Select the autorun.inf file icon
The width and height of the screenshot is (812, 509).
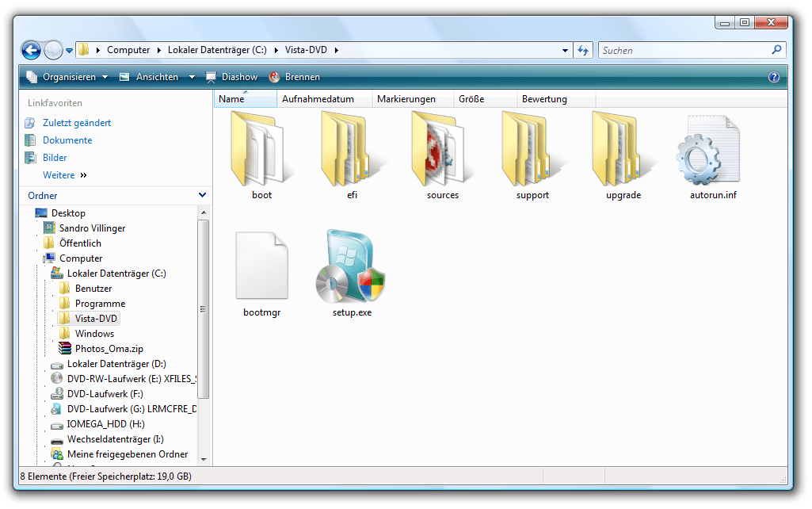coord(712,151)
